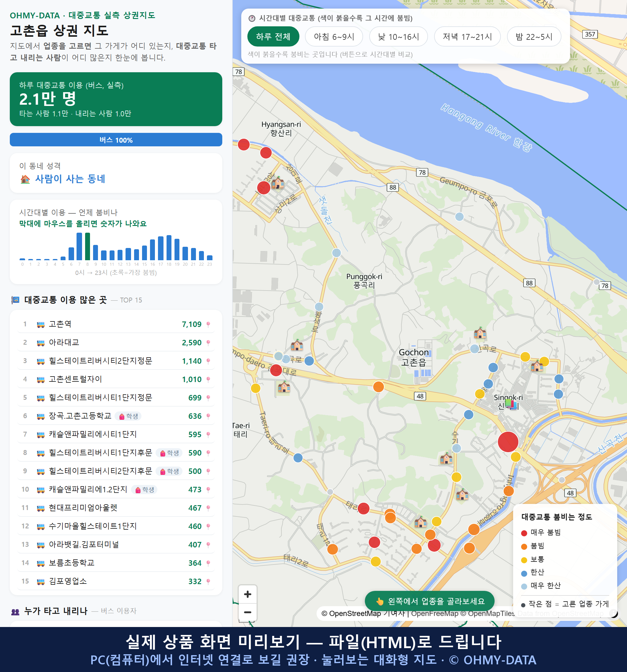Click 학생 tag on 캐슬앤파밀리에1.2단지

144,490
